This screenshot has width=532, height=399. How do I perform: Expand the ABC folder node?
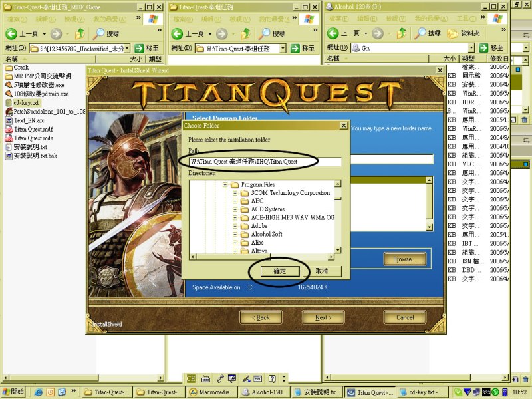click(x=235, y=201)
